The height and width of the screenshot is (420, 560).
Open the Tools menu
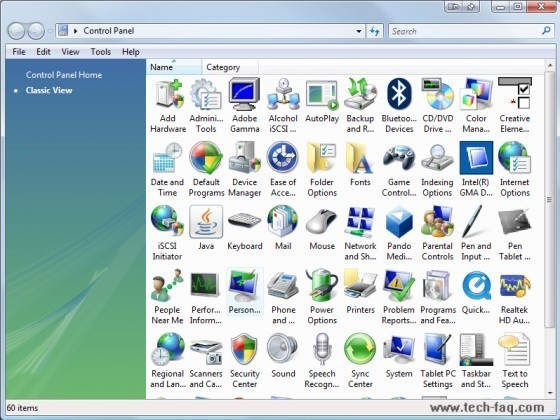click(x=101, y=52)
